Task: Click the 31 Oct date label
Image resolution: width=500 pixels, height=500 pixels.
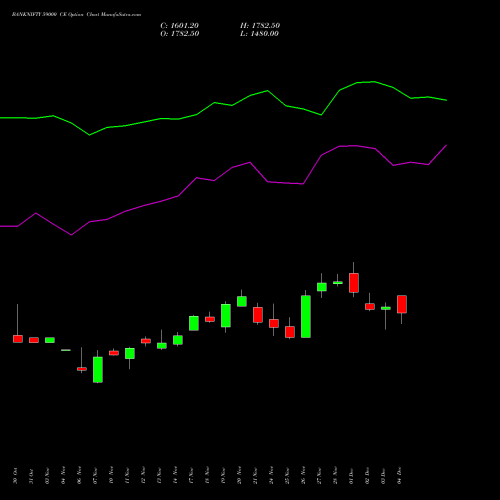Action: pyautogui.click(x=31, y=476)
